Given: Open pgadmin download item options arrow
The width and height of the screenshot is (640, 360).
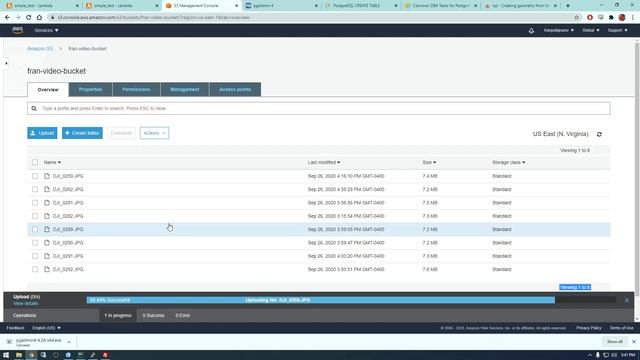Looking at the screenshot, I should 69,342.
